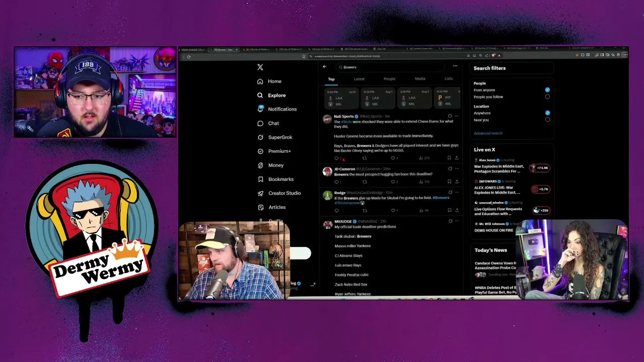Repost the Nati Sports post
The width and height of the screenshot is (644, 362).
365,158
